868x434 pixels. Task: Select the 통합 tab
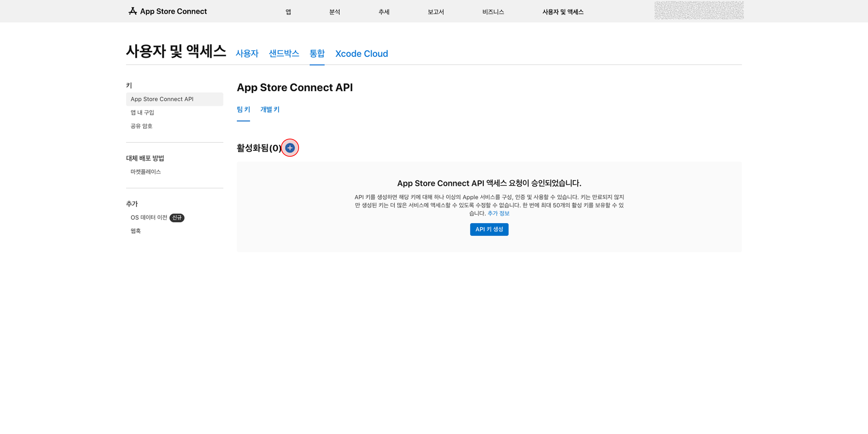[x=317, y=54]
